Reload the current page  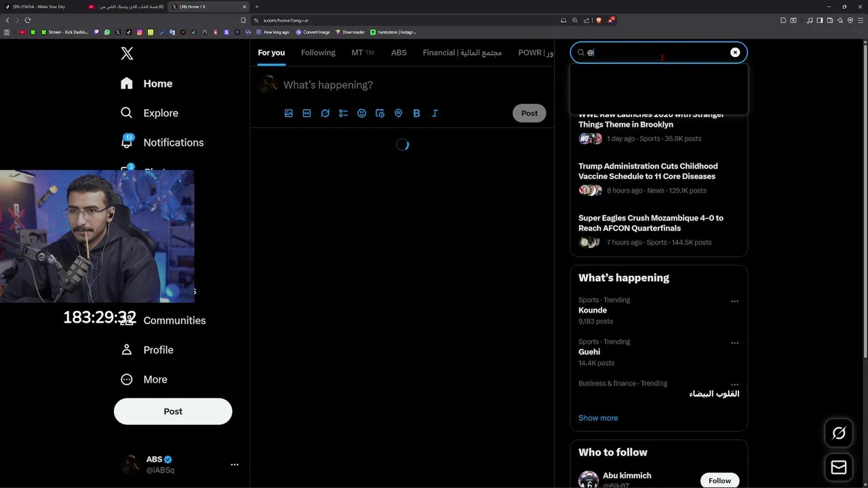coord(28,20)
